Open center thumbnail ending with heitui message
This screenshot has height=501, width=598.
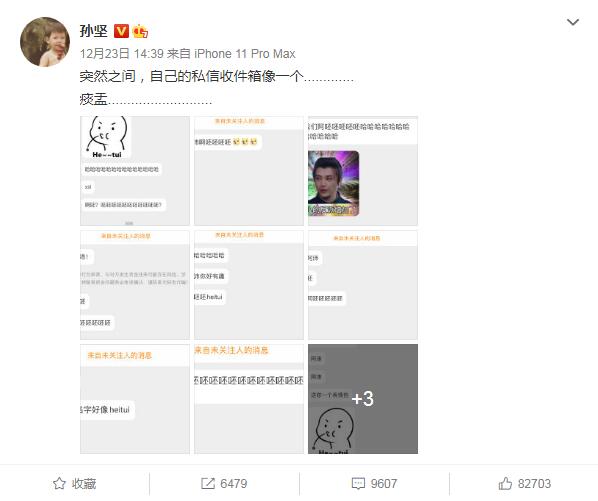(x=249, y=285)
